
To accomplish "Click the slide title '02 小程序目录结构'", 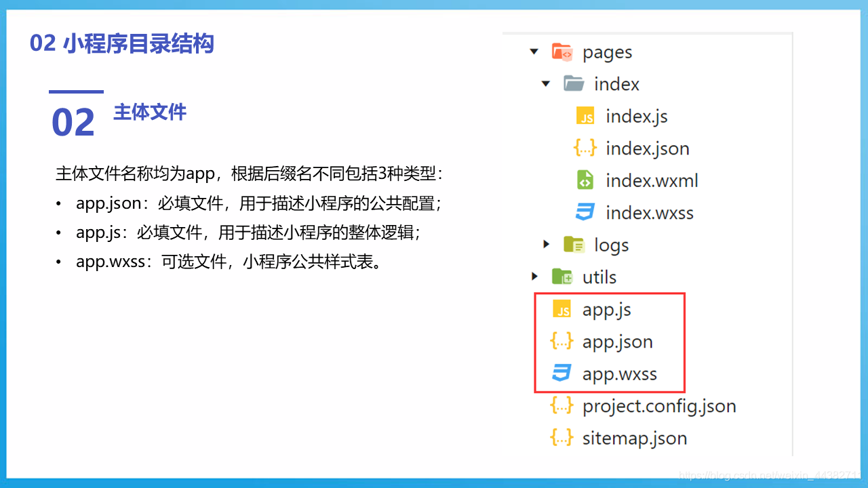I will (x=122, y=43).
